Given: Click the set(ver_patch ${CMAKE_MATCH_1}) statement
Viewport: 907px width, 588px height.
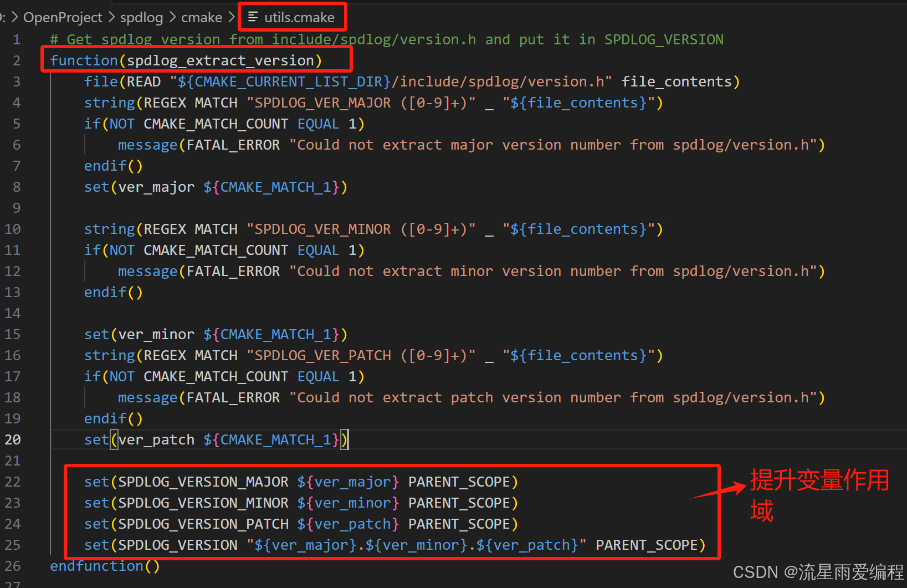Looking at the screenshot, I should 215,439.
